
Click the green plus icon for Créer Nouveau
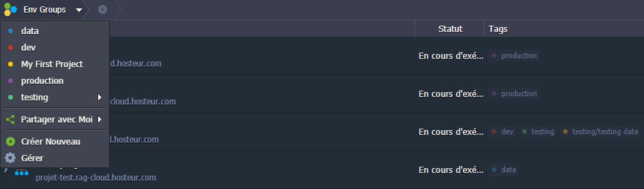[x=11, y=142]
